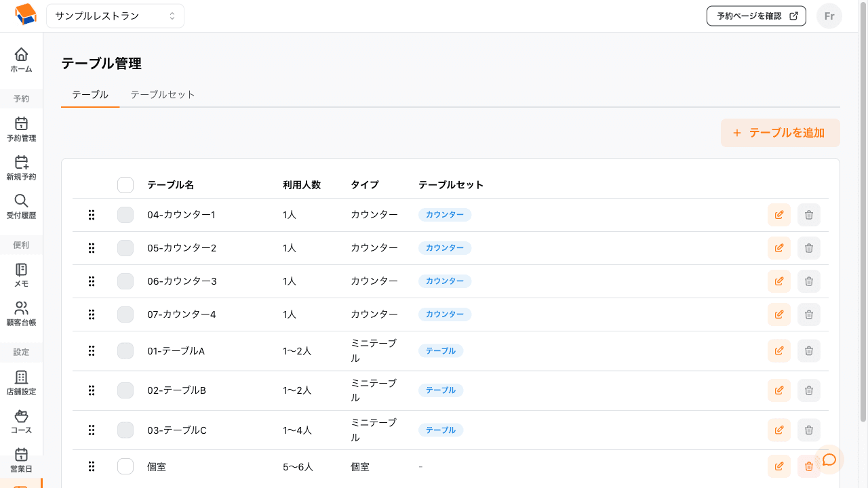The image size is (868, 488).
Task: Tick the checkbox beside 個室
Action: click(x=125, y=466)
